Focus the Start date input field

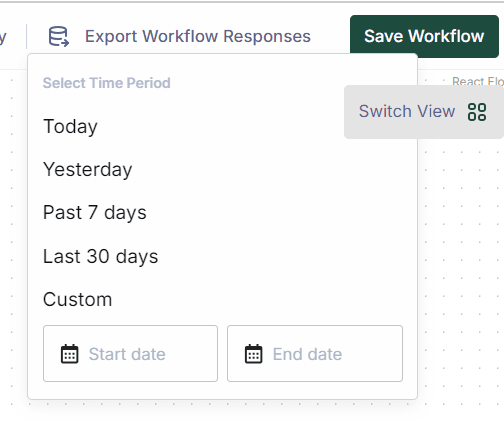(x=130, y=354)
